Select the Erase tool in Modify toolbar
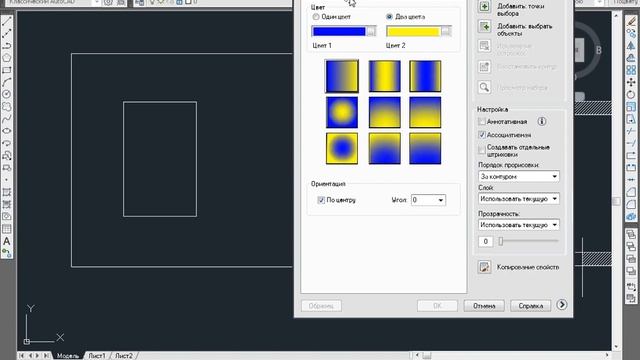The width and height of the screenshot is (640, 360). coord(631,21)
